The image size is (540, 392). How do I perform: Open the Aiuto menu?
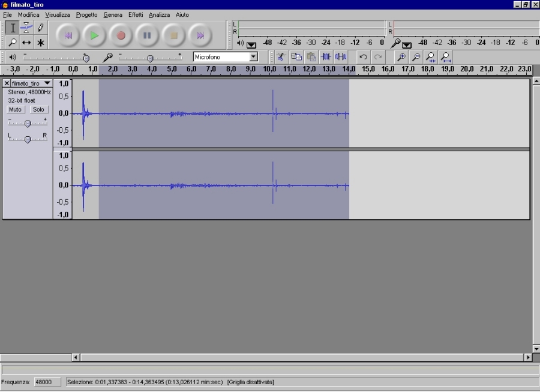[182, 15]
